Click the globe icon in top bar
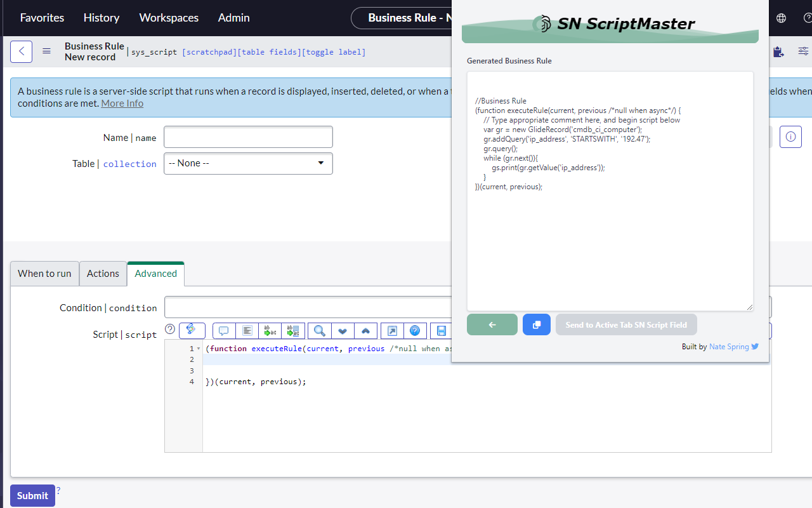This screenshot has width=812, height=508. click(x=781, y=18)
